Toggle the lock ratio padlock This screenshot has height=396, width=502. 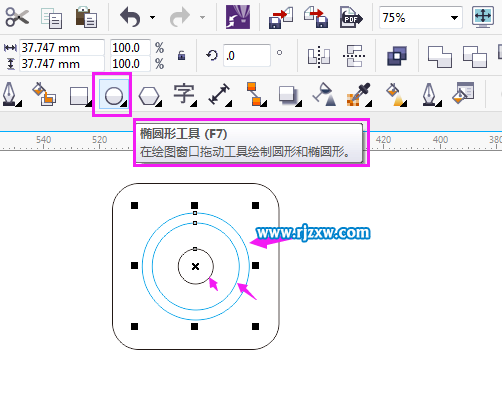pyautogui.click(x=181, y=55)
